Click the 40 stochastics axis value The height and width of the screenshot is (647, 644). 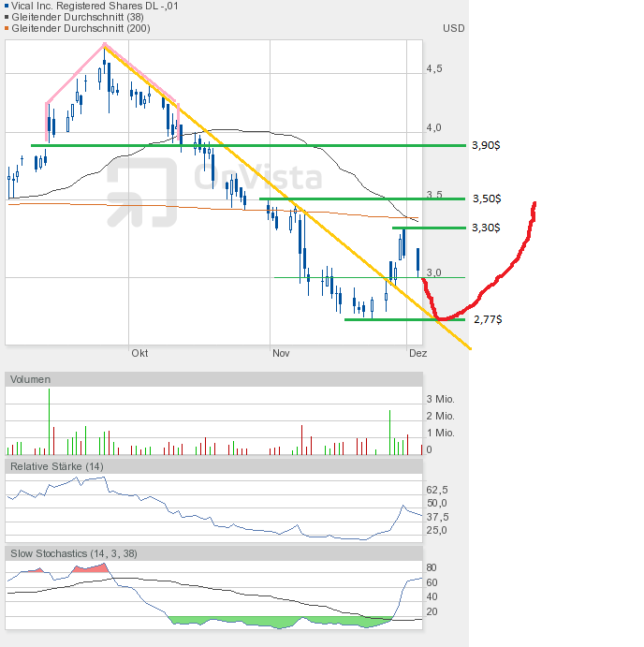pyautogui.click(x=432, y=596)
